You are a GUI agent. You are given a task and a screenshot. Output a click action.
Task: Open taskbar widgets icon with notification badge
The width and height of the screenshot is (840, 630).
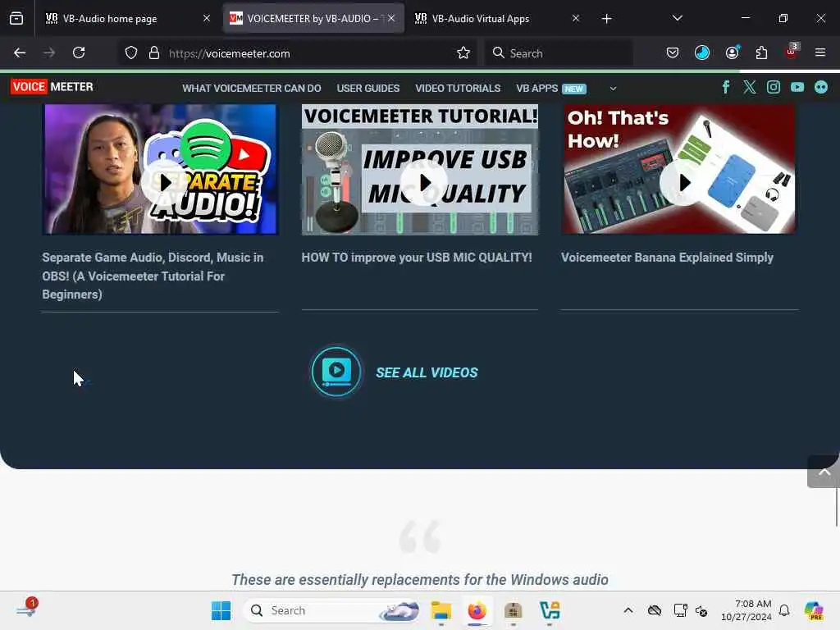[26, 609]
